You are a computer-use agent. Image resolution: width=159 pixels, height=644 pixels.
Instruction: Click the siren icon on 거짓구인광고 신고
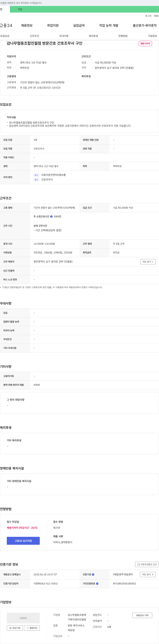tap(138, 564)
